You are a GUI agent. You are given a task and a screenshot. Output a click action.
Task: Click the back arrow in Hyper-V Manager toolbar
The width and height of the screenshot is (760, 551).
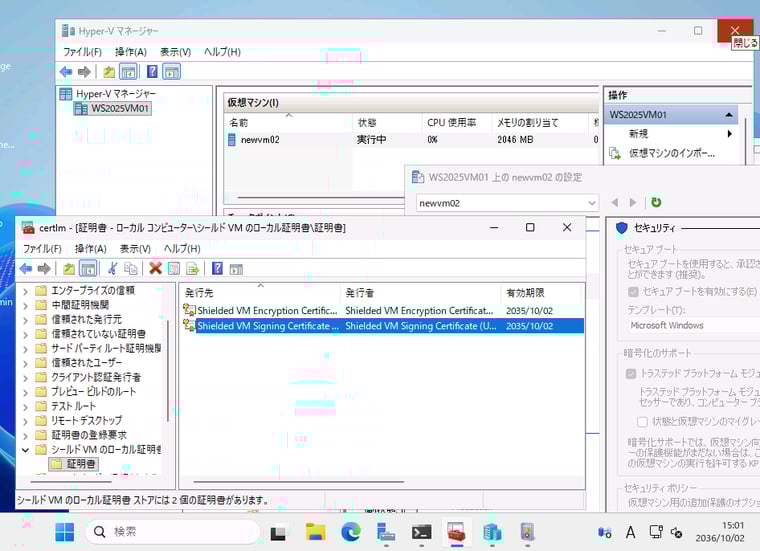tap(66, 72)
